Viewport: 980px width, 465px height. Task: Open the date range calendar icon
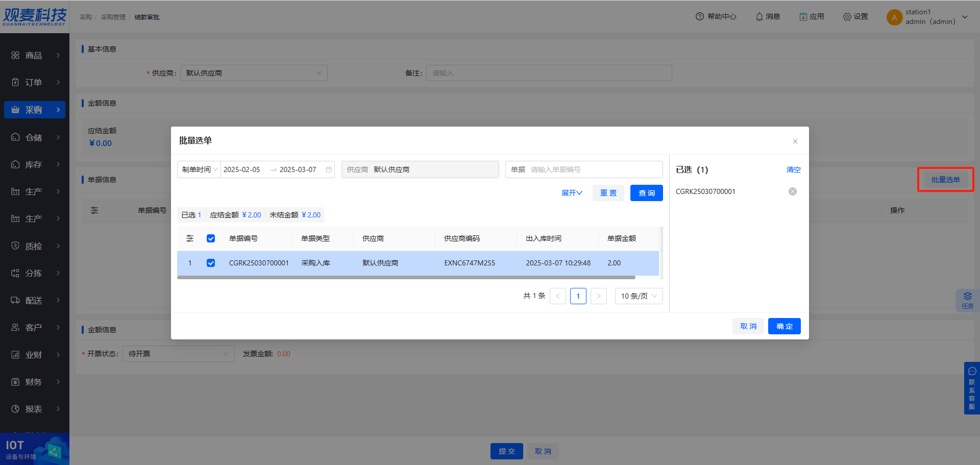[329, 169]
